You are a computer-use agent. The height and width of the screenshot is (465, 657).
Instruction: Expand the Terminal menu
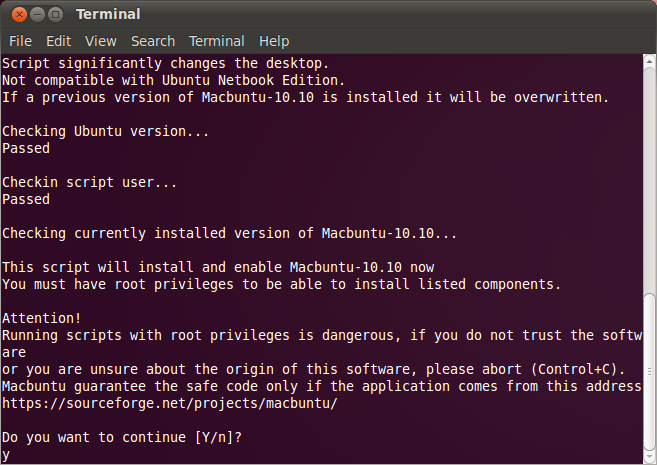click(216, 41)
